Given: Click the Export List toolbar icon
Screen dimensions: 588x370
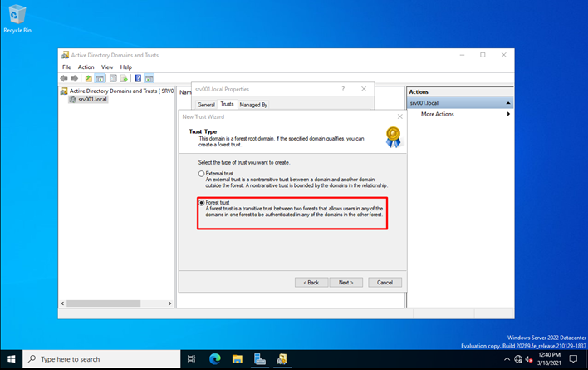Looking at the screenshot, I should click(124, 78).
